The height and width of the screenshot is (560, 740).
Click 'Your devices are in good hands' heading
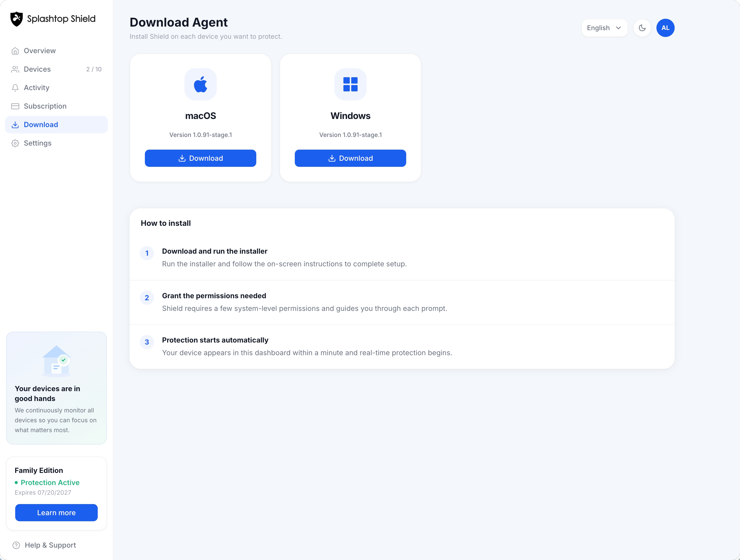pyautogui.click(x=48, y=393)
